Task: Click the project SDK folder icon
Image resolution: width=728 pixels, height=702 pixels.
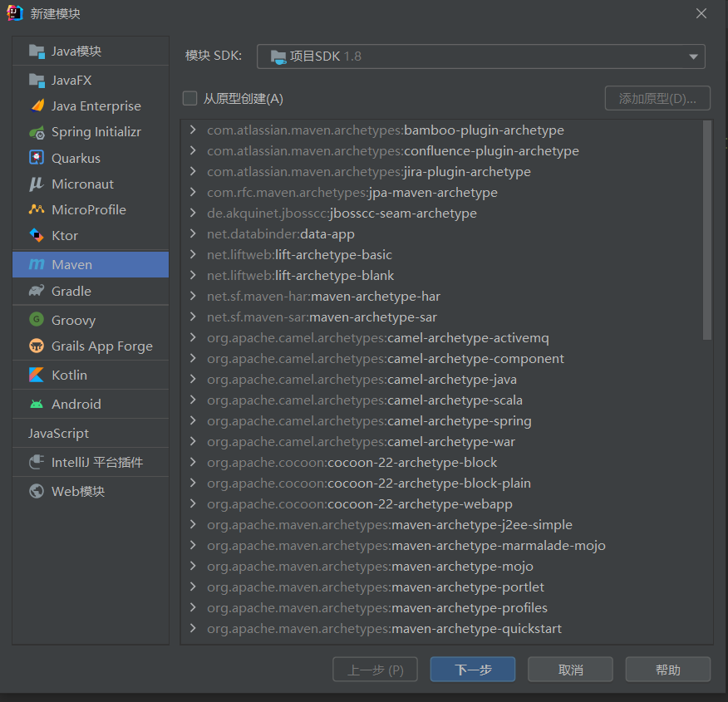Action: [278, 56]
